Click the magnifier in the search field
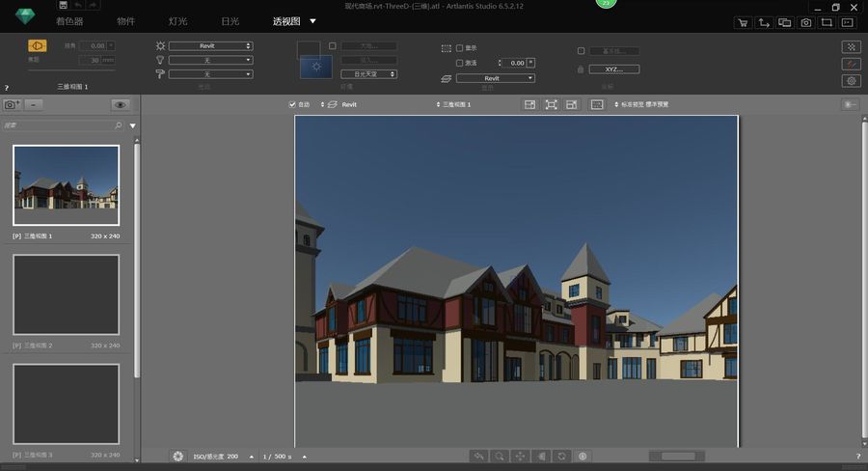Image resolution: width=868 pixels, height=471 pixels. [119, 125]
